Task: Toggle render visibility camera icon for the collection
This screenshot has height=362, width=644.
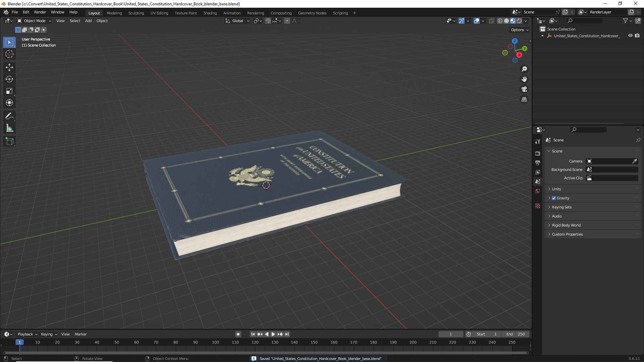Action: [637, 36]
